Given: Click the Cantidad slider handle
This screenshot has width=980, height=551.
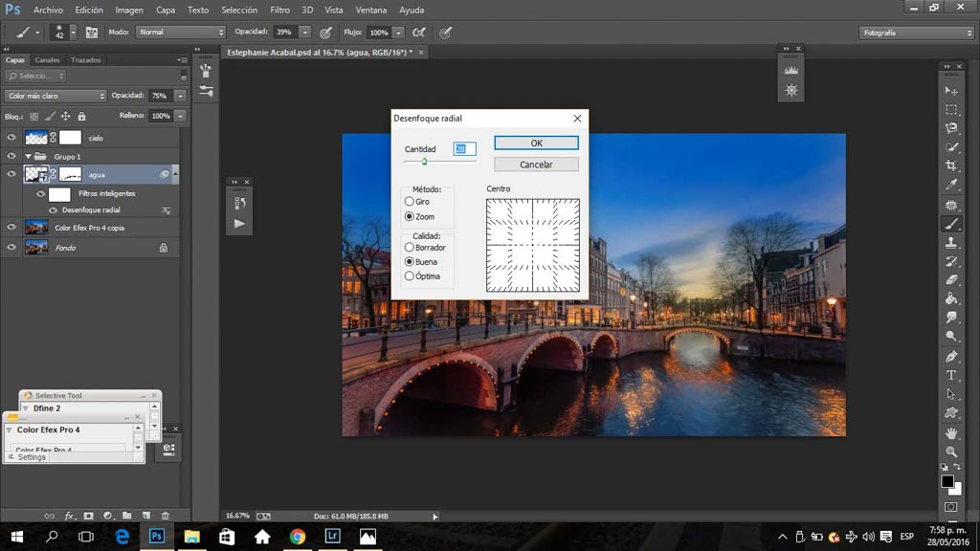Looking at the screenshot, I should point(424,161).
